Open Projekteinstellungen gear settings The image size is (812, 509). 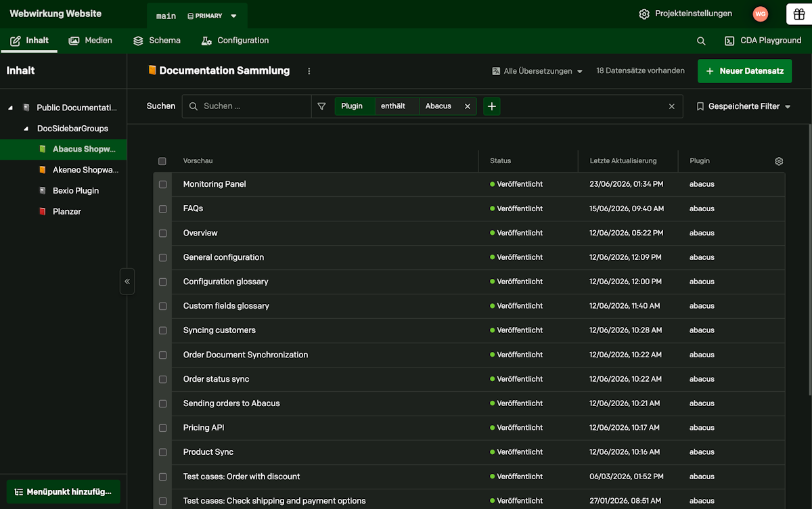pyautogui.click(x=685, y=14)
